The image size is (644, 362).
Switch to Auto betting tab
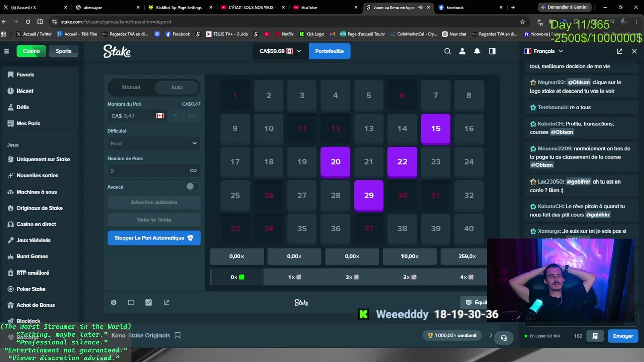click(177, 87)
